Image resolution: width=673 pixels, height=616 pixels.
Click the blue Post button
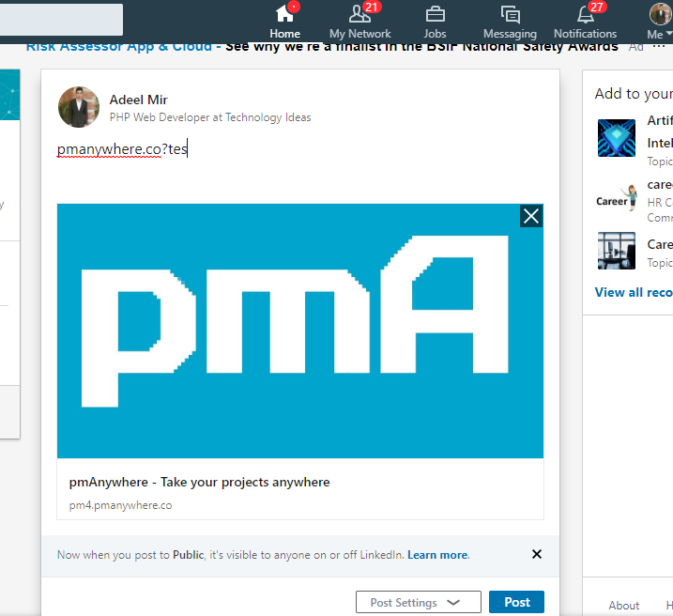[x=517, y=602]
